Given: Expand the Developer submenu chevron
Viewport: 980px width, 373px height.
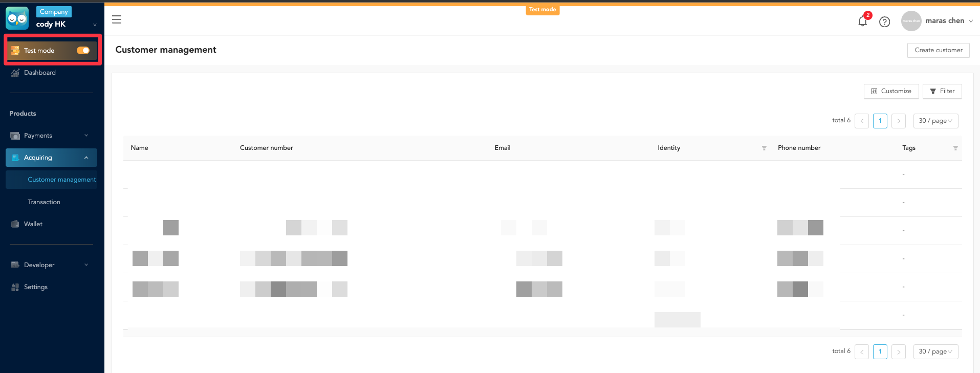Looking at the screenshot, I should coord(86,265).
